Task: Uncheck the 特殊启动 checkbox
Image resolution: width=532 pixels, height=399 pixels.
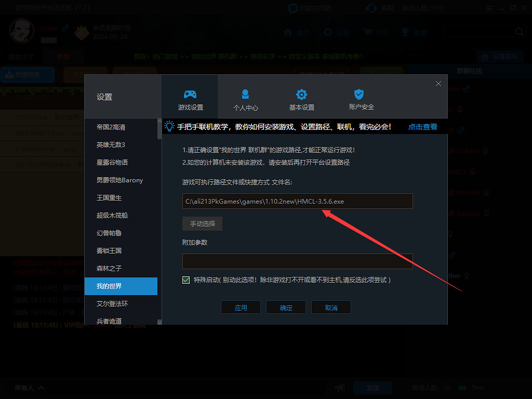Action: pos(186,280)
